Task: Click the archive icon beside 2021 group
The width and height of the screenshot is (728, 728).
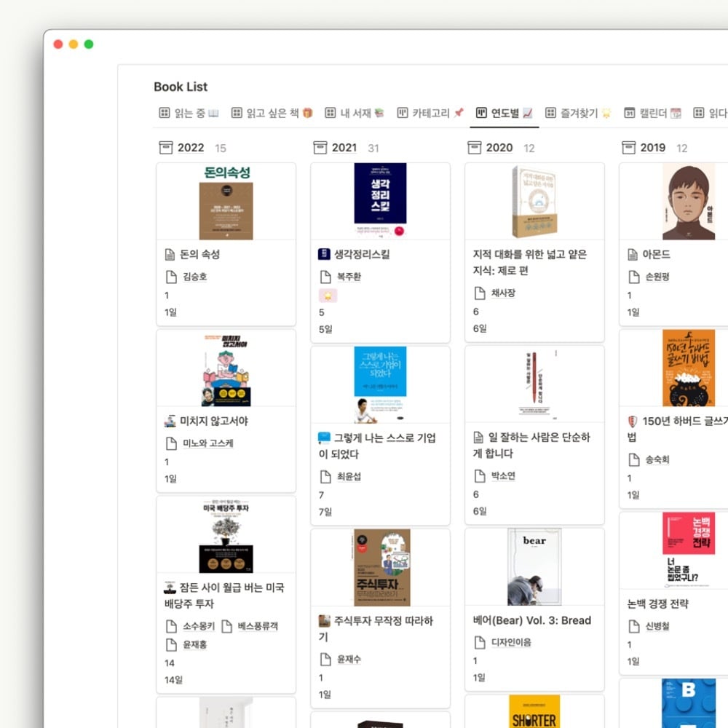Action: [320, 148]
